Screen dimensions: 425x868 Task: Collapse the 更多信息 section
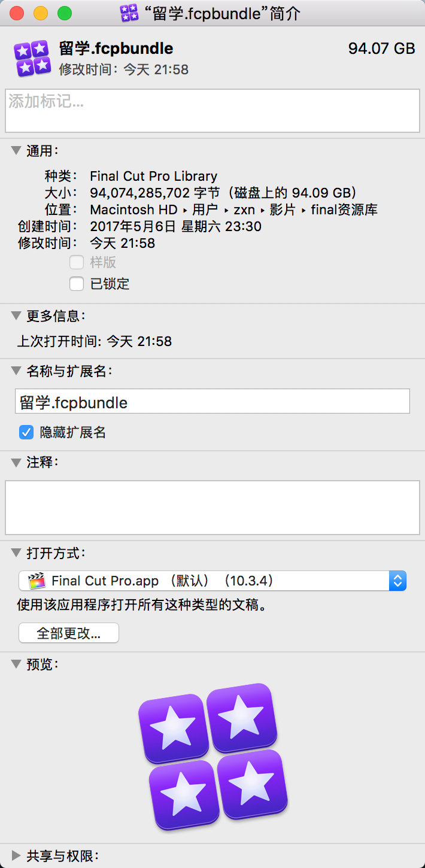(16, 315)
